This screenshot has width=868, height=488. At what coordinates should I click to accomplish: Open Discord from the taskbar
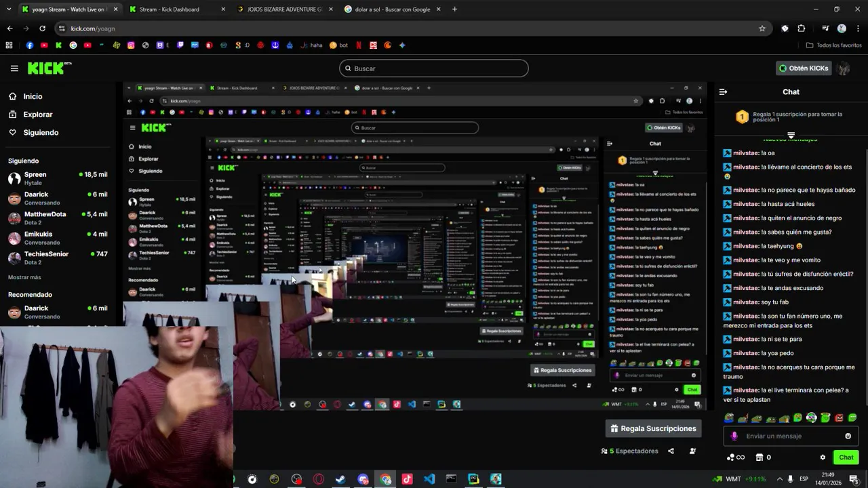[363, 479]
